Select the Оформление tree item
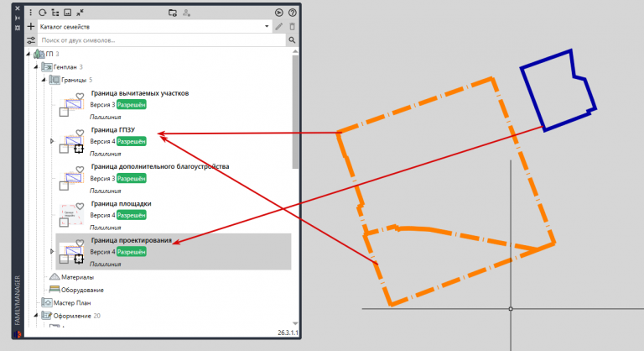 pyautogui.click(x=72, y=316)
